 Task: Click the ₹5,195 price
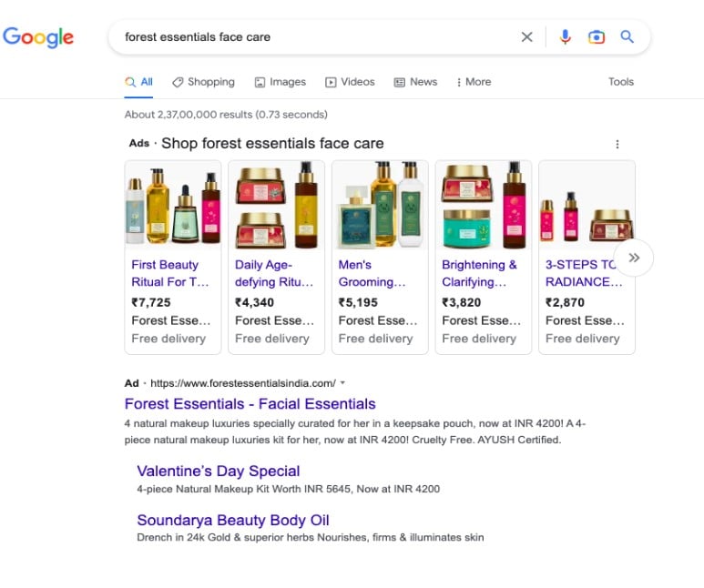[358, 302]
